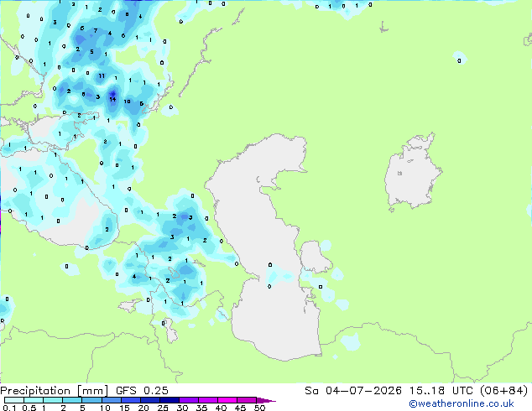The height and width of the screenshot is (411, 532).
Task: Click the legend scale label '35'
Action: click(x=201, y=408)
